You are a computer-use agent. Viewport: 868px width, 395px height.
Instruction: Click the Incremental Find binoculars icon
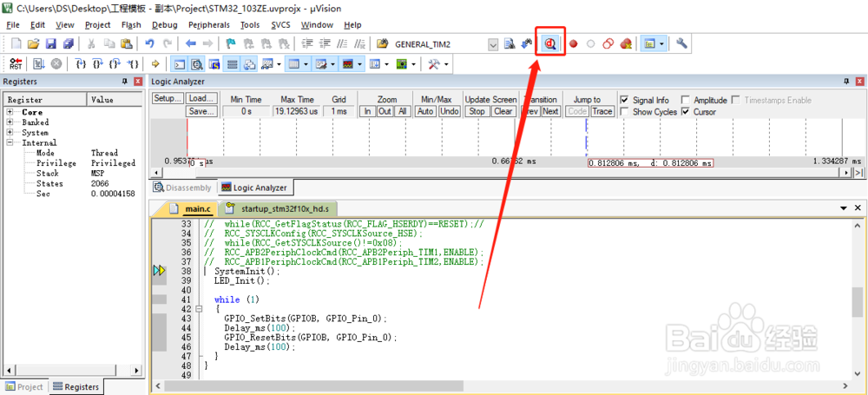coord(528,43)
